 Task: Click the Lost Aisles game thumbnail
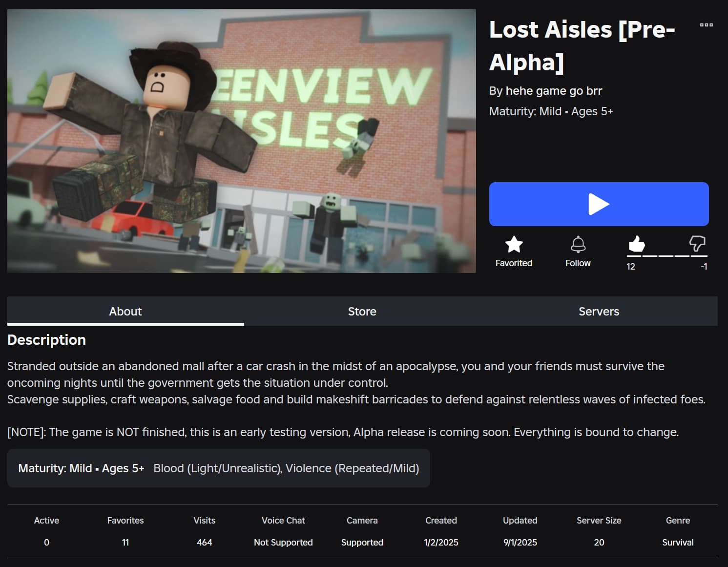tap(242, 141)
